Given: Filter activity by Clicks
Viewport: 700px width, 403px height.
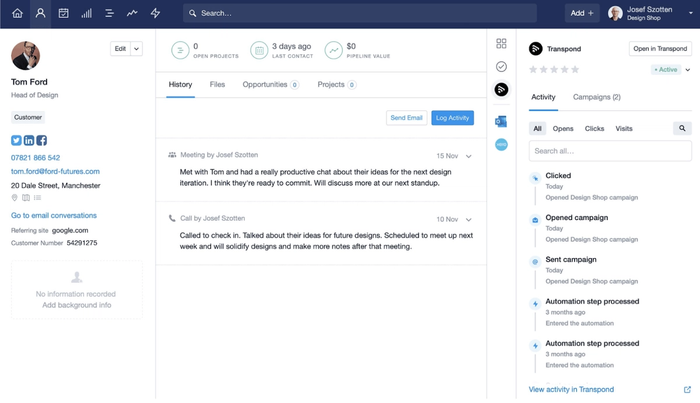Looking at the screenshot, I should [595, 129].
